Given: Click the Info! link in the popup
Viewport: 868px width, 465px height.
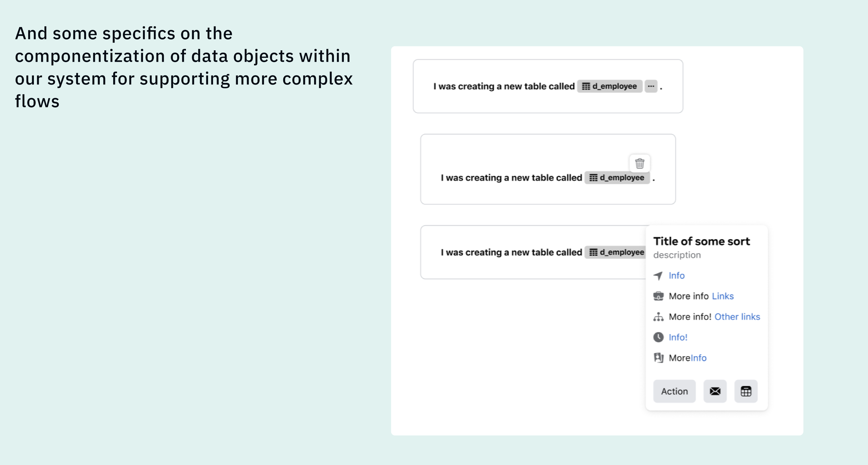Looking at the screenshot, I should pos(678,337).
